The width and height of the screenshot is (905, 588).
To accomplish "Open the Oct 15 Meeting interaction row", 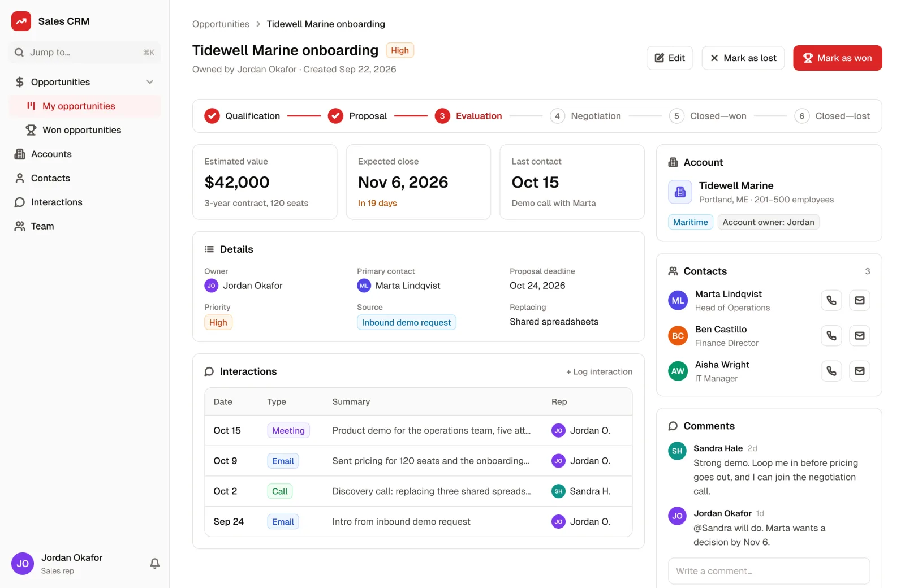I will [419, 431].
